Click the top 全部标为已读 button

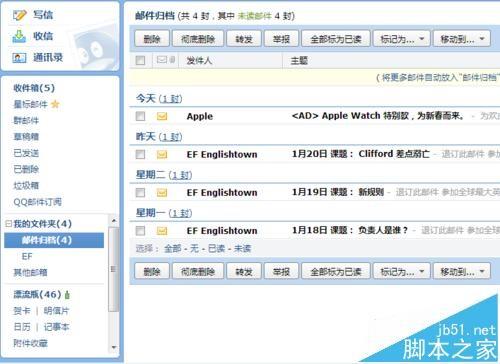pos(336,39)
